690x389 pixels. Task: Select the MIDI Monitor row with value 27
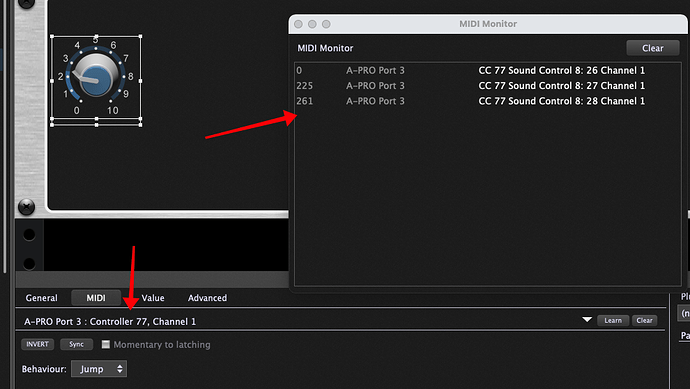click(488, 86)
